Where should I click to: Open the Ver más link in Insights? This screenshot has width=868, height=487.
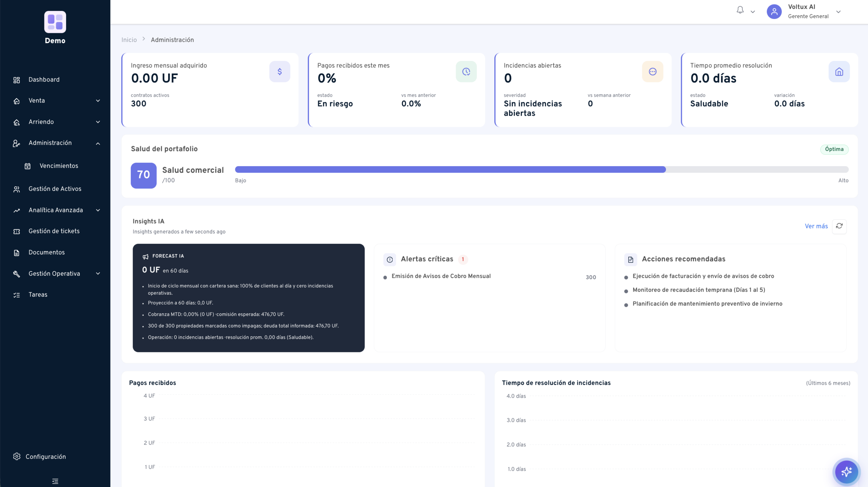(816, 226)
